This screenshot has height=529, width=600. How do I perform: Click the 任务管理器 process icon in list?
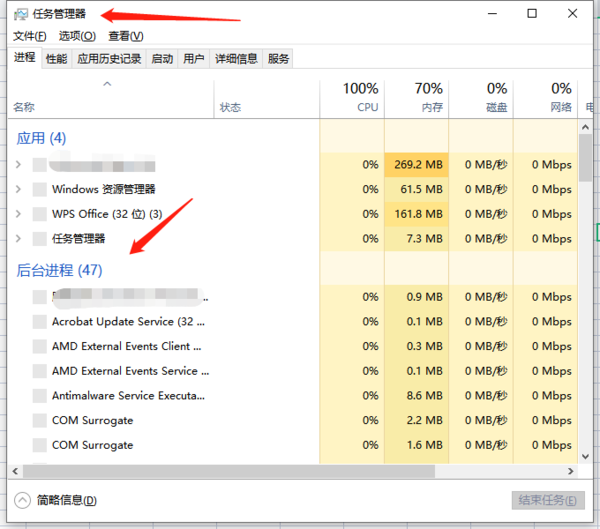click(x=39, y=239)
